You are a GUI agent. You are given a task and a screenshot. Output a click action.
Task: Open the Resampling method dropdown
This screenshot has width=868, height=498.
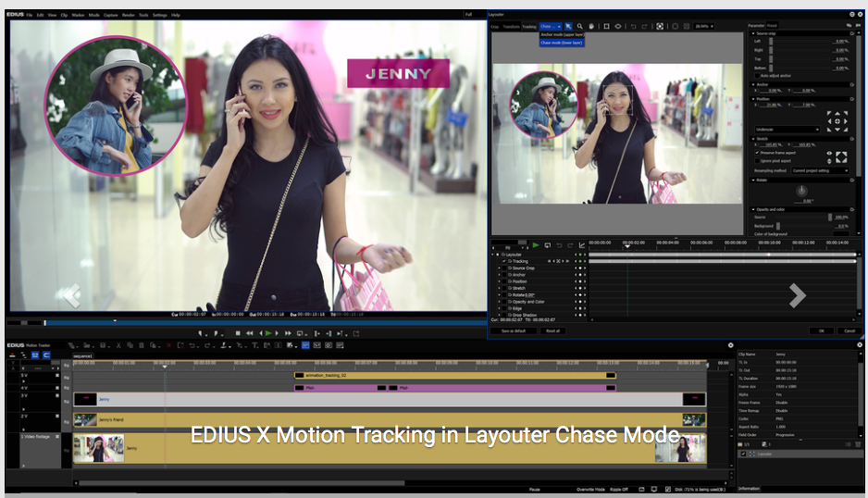click(820, 170)
